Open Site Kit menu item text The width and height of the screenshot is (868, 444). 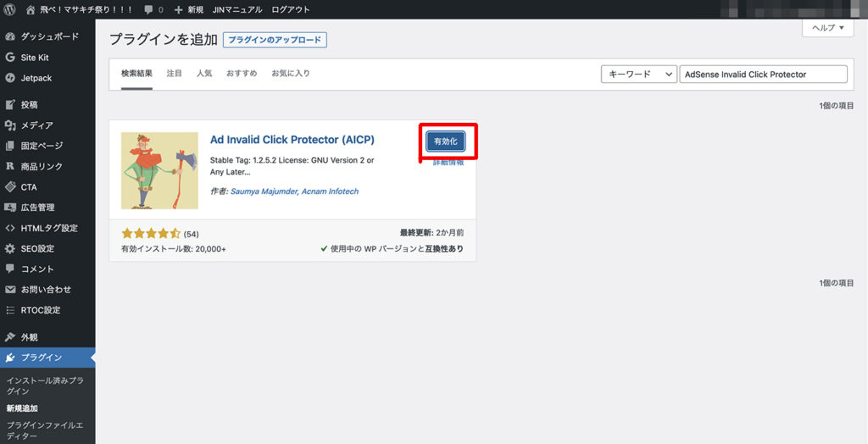tap(35, 58)
